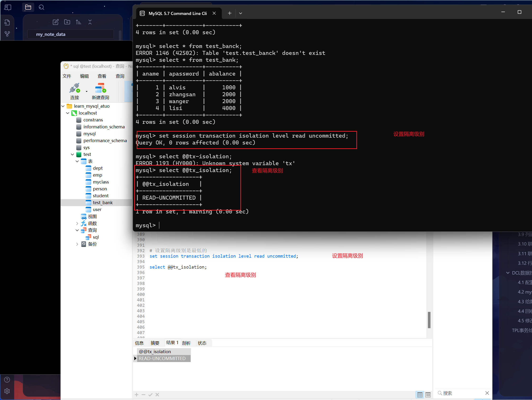
Task: Click the new note edit icon
Action: click(56, 22)
